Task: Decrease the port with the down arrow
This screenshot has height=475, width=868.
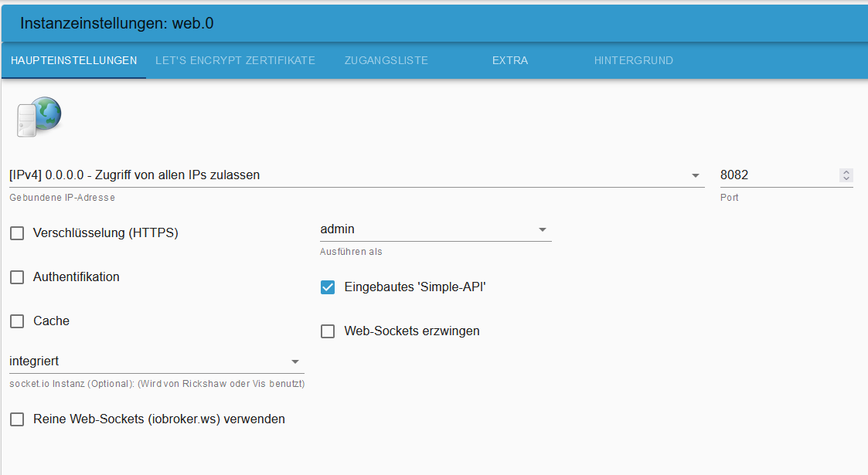Action: coord(846,179)
